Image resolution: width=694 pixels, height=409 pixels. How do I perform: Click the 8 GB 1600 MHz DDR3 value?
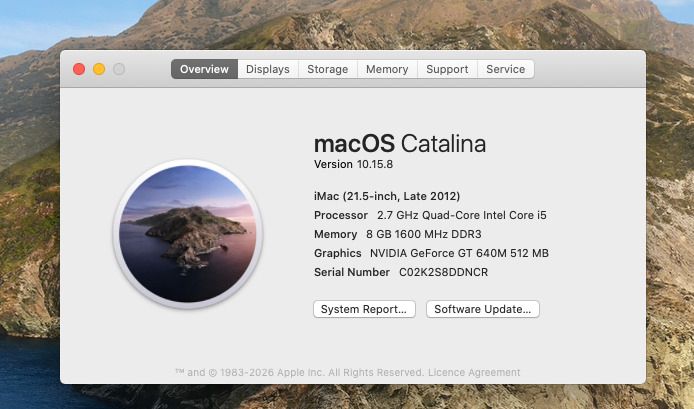(x=424, y=234)
